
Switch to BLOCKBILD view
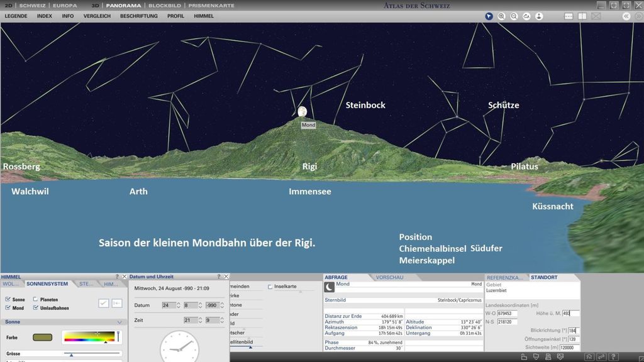tap(165, 5)
